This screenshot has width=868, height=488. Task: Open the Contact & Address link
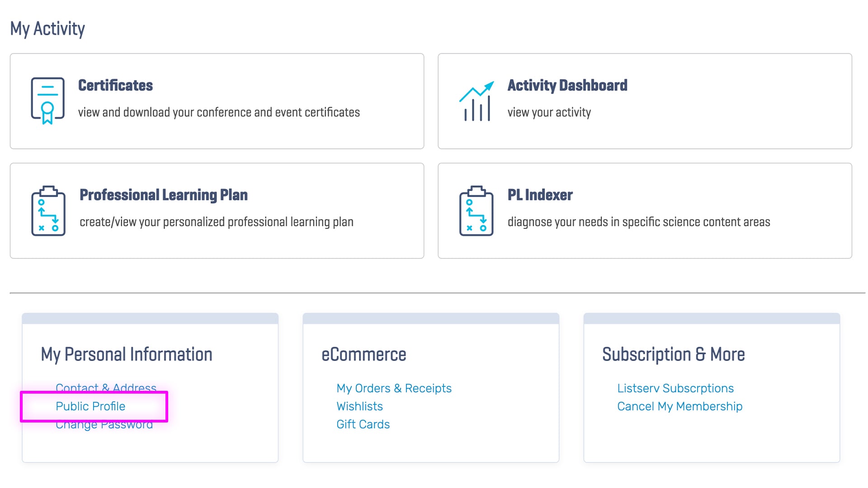point(106,388)
